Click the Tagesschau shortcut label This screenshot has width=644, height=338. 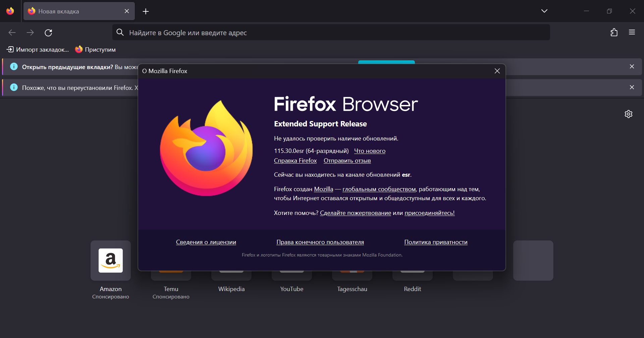click(x=352, y=289)
